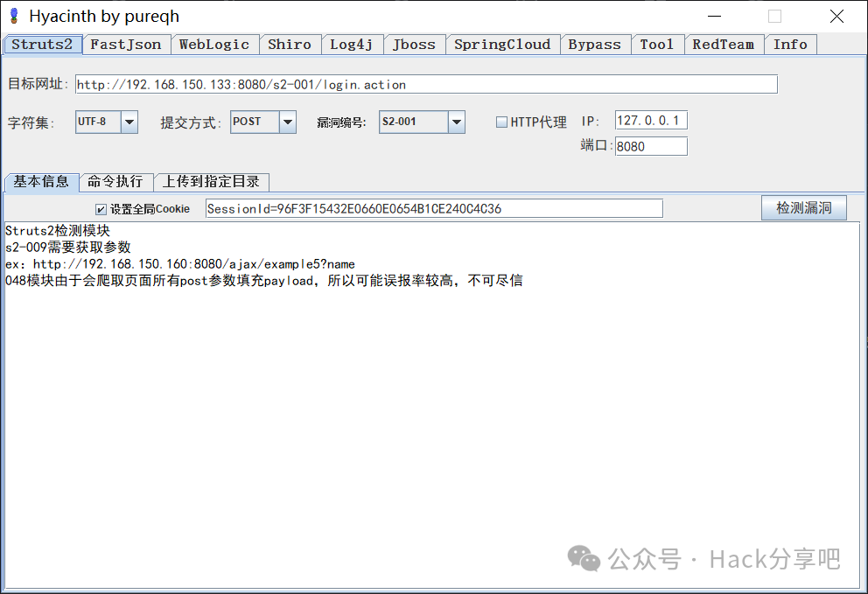Click the SessionId cookie input field
868x594 pixels.
[434, 209]
